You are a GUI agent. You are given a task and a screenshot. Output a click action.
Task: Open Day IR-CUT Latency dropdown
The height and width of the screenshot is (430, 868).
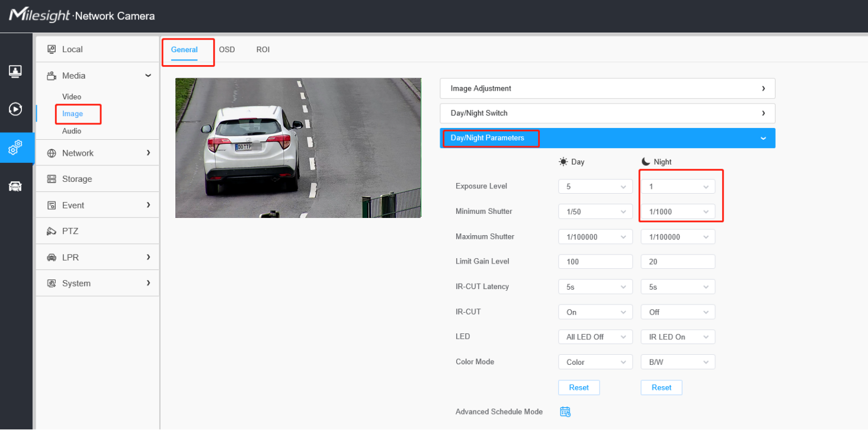pos(595,287)
